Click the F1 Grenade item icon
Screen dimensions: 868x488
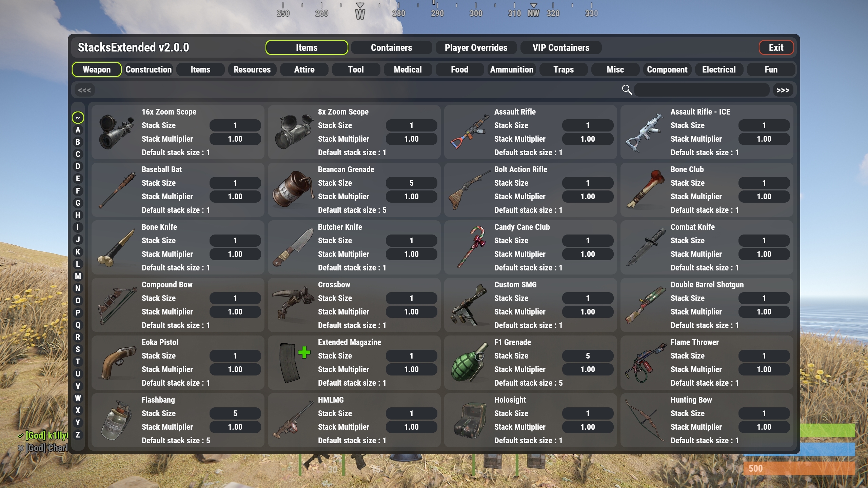pos(469,363)
